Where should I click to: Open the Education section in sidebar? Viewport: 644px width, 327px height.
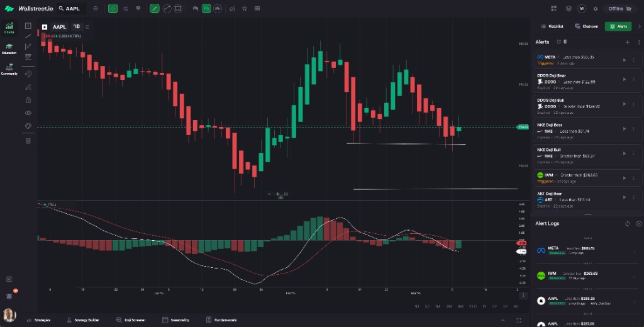coord(9,48)
